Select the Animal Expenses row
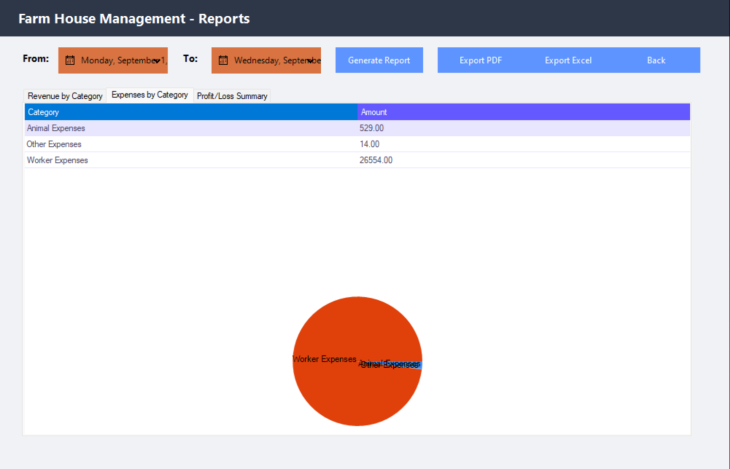 (190, 128)
